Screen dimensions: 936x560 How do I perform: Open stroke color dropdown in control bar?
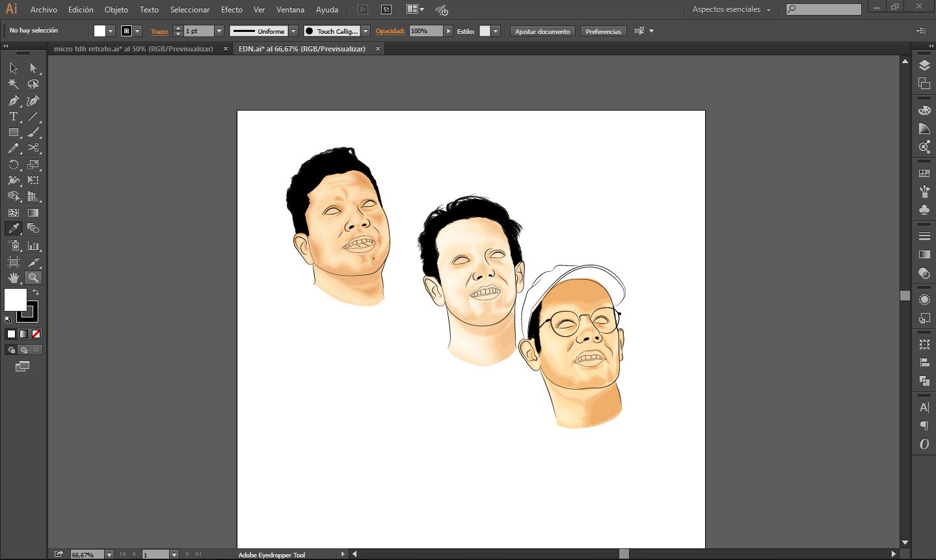coord(137,31)
